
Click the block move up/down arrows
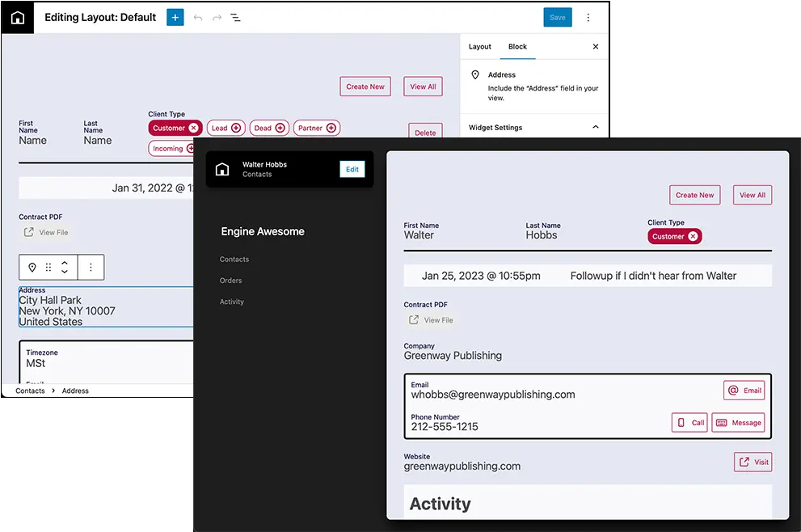(x=65, y=267)
